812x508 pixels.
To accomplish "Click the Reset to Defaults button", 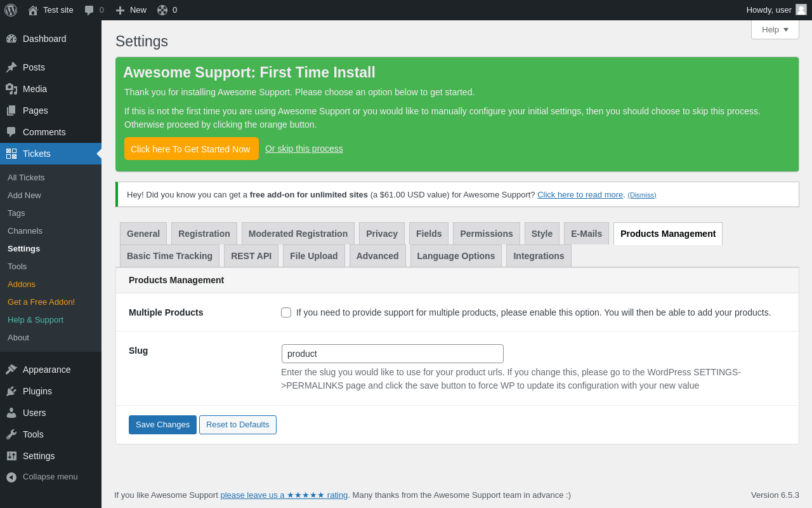I will (237, 425).
